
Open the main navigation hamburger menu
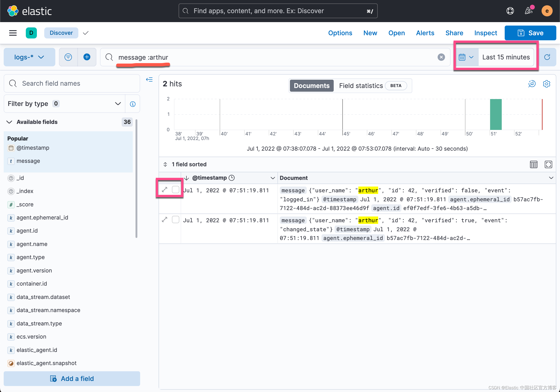13,33
